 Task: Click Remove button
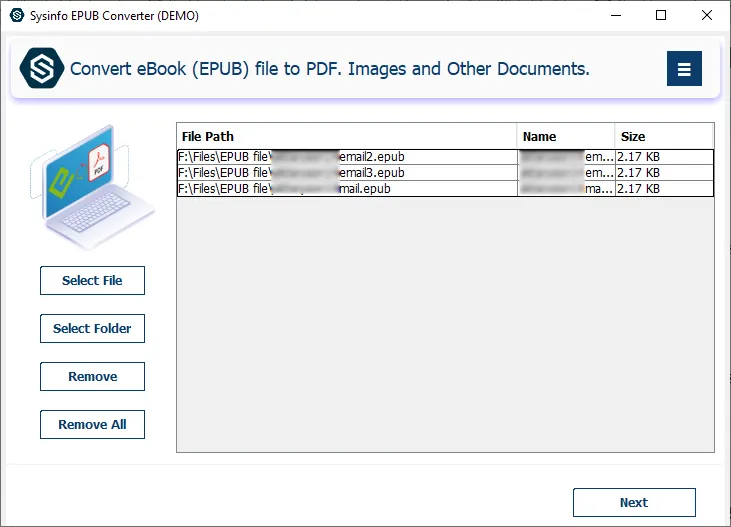tap(92, 376)
